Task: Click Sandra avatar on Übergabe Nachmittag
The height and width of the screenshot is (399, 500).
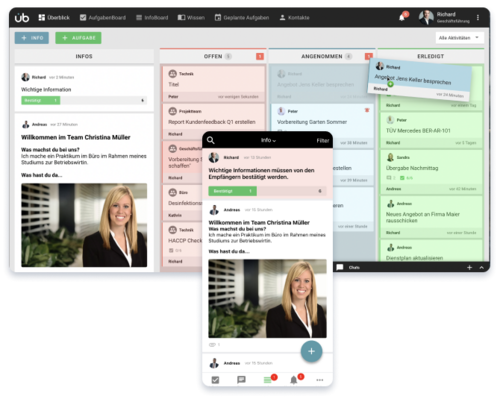Action: point(390,157)
